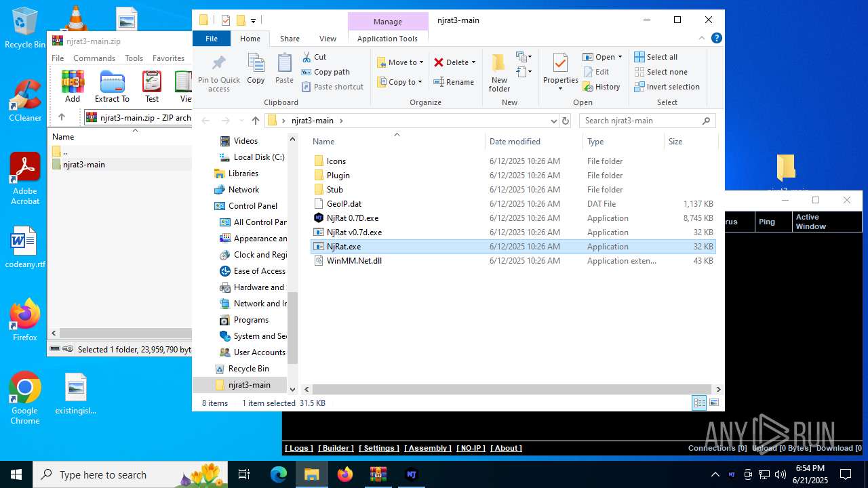
Task: Click Copy path in ribbon
Action: coord(325,72)
